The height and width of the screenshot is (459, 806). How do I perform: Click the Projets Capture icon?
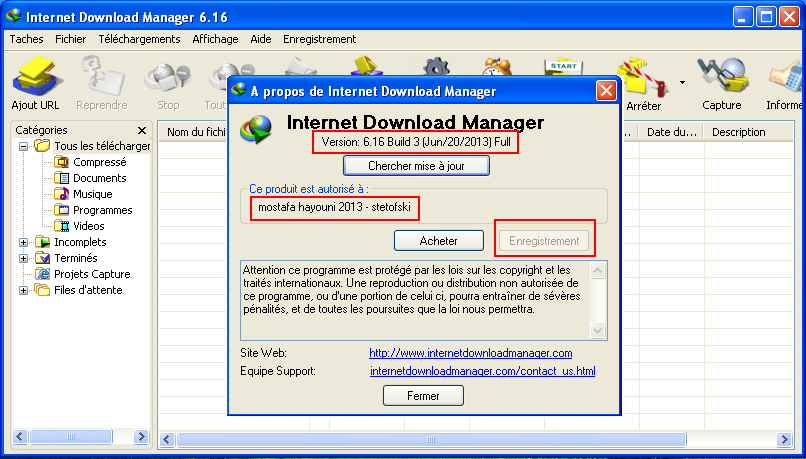tap(43, 273)
